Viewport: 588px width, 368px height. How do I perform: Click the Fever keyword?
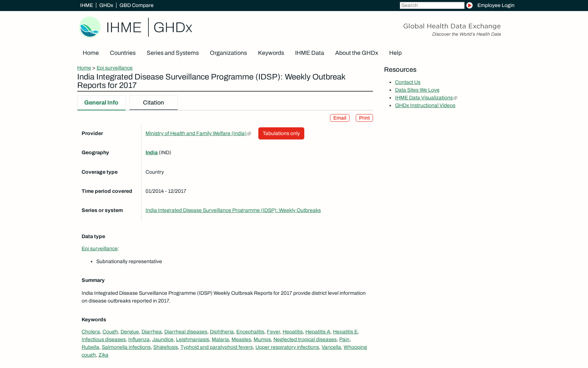pyautogui.click(x=273, y=332)
